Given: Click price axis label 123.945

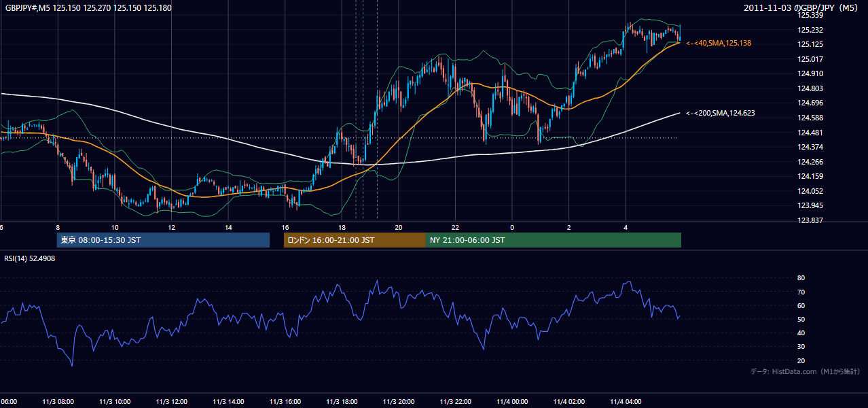Looking at the screenshot, I should (810, 205).
